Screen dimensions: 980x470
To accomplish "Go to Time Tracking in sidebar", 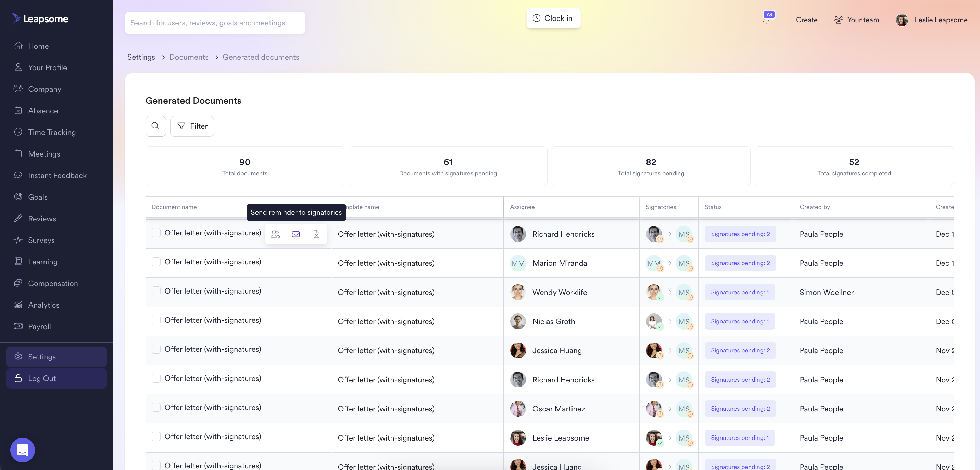I will [x=52, y=132].
